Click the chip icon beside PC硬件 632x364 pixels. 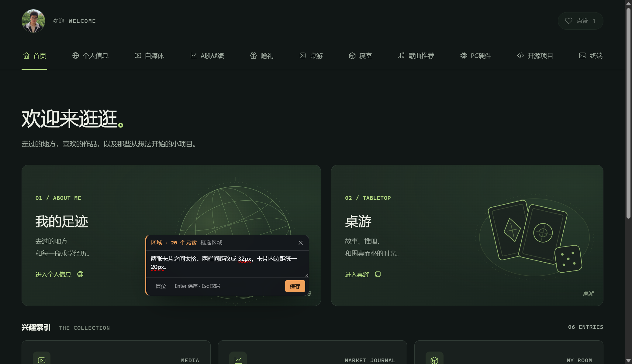[464, 56]
